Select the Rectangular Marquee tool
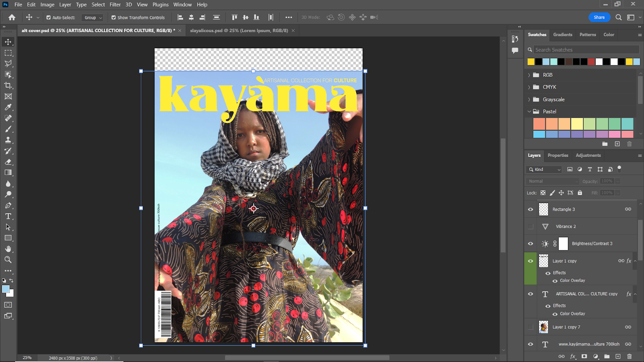This screenshot has width=644, height=362. 8,53
